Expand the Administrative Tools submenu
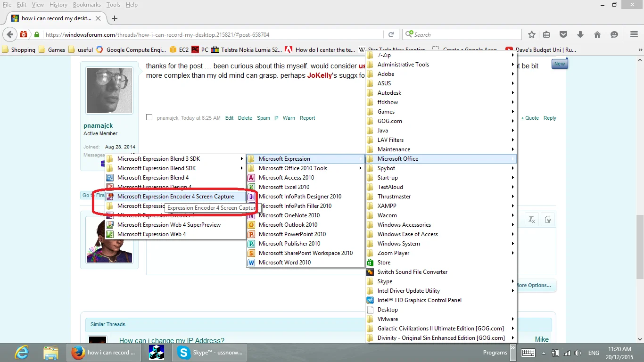 (441, 65)
